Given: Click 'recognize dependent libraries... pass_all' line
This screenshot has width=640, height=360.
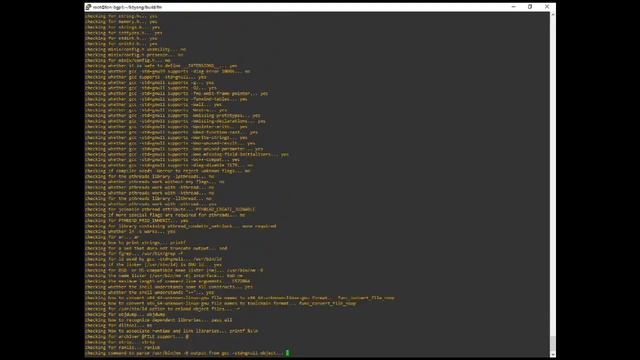Looking at the screenshot, I should coord(158,320).
